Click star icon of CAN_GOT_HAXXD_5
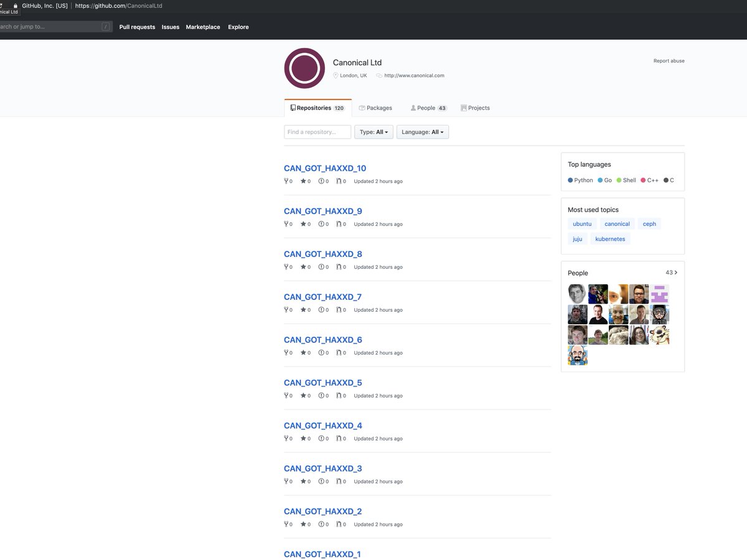Viewport: 747px width, 560px height. coord(304,396)
